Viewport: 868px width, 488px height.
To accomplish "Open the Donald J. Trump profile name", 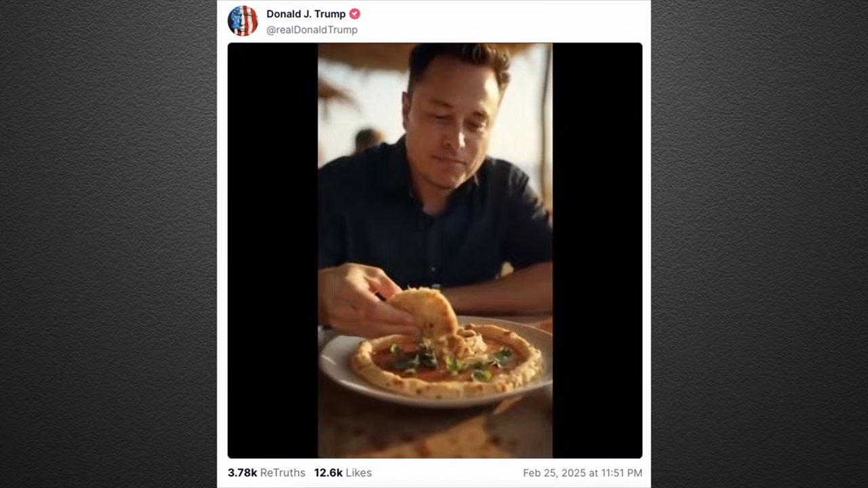I will point(306,14).
